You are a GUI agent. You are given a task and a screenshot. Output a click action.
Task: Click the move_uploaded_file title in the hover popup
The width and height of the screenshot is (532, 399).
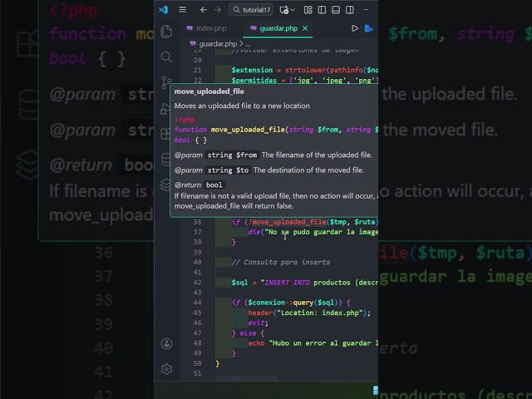click(x=209, y=91)
